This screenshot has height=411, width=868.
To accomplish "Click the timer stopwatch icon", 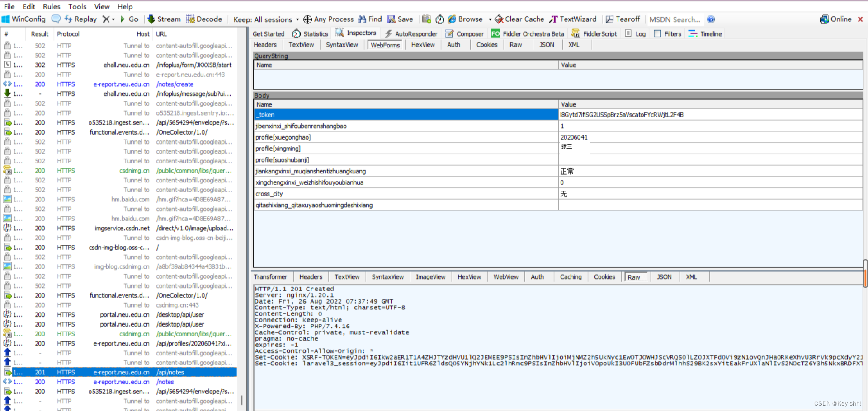I will coord(439,19).
